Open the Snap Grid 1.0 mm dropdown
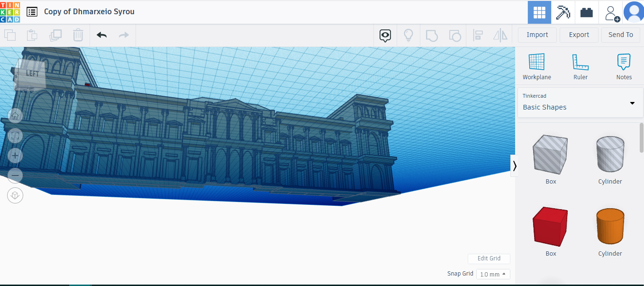This screenshot has width=644, height=286. (x=493, y=274)
